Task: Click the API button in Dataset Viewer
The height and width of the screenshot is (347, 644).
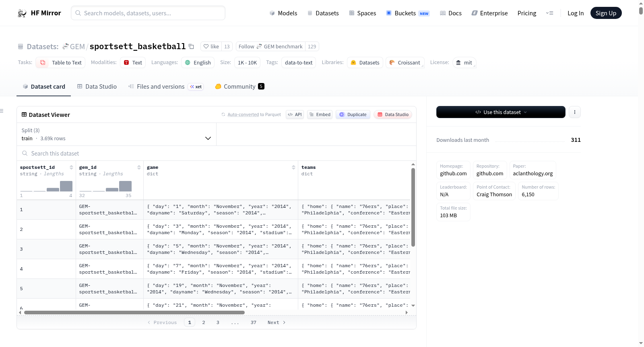Action: pyautogui.click(x=295, y=114)
